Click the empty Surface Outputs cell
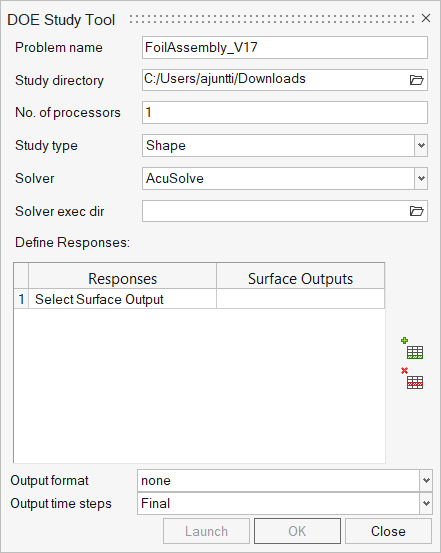Viewport: 441px width, 553px height. pyautogui.click(x=301, y=299)
